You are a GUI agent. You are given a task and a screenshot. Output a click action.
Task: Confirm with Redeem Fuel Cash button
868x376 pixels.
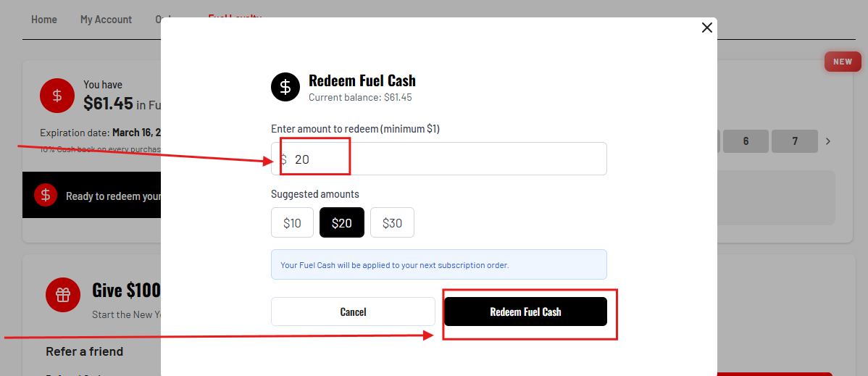point(525,312)
